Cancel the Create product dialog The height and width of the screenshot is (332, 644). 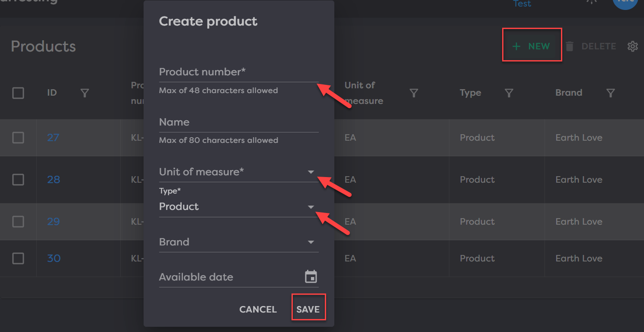click(x=258, y=309)
